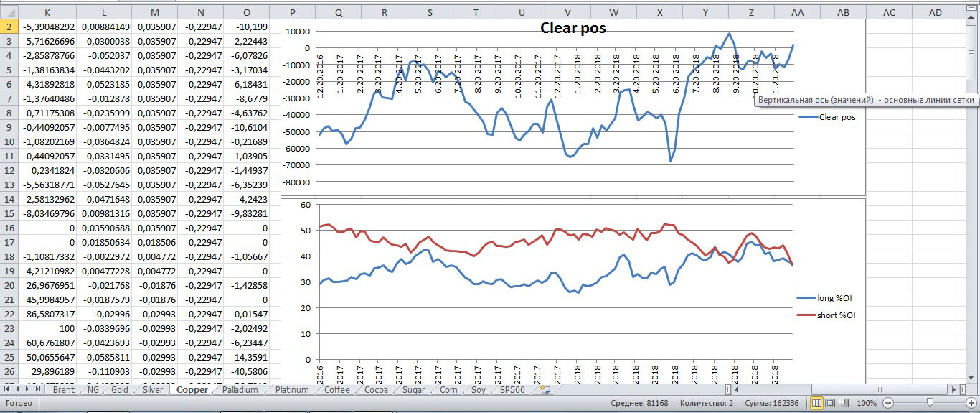Click the 'Среднее: 81168' status bar entry
The image size is (980, 413).
click(639, 403)
